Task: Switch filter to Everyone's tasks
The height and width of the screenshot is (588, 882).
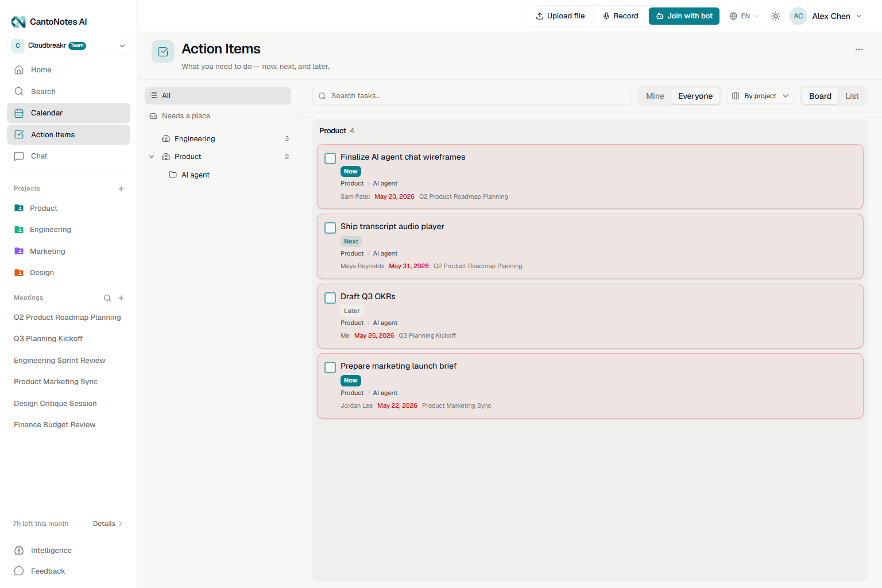Action: pos(695,96)
